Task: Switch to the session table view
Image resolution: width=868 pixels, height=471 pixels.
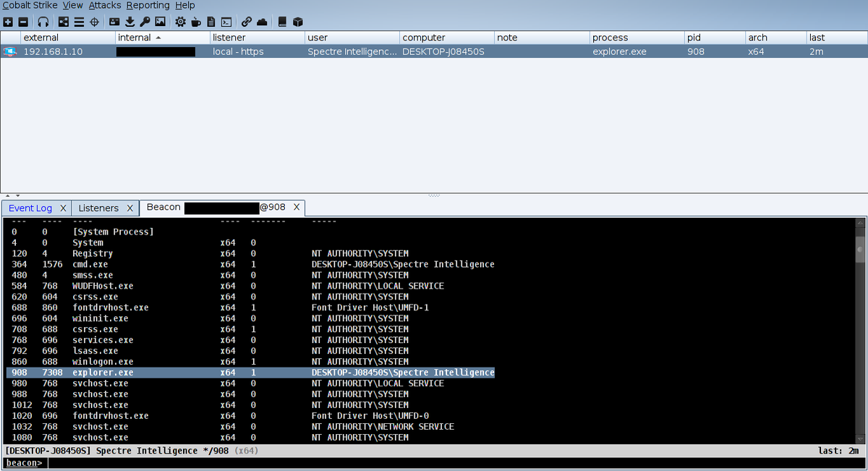Action: pyautogui.click(x=79, y=22)
